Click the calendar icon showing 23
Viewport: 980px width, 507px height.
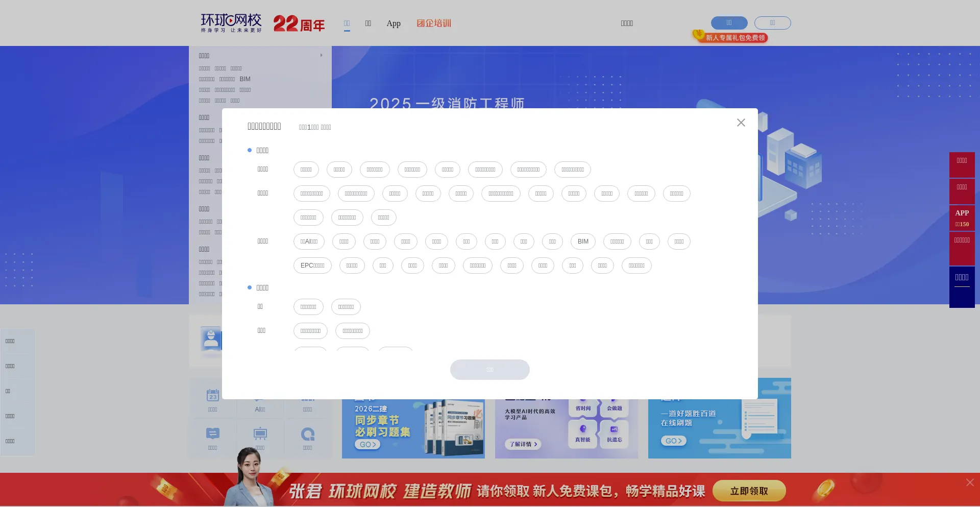tap(212, 395)
